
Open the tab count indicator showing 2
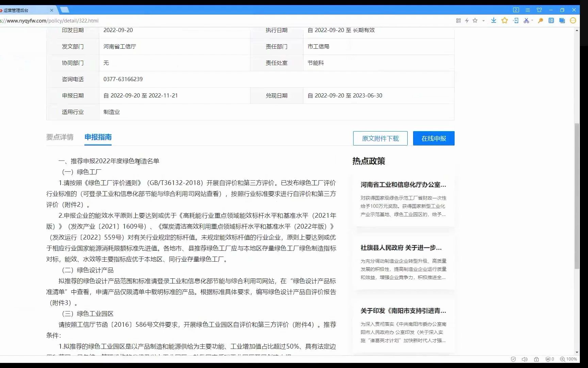[x=516, y=10]
